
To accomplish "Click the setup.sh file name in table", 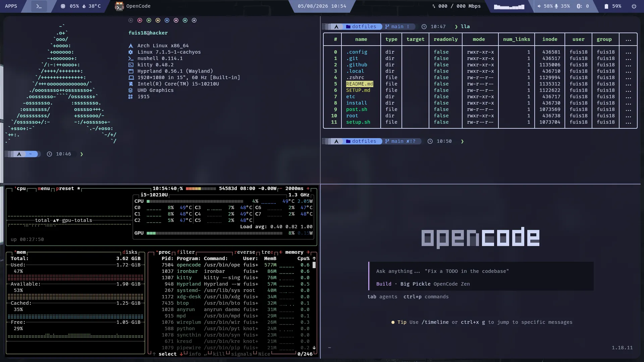I will pyautogui.click(x=358, y=122).
